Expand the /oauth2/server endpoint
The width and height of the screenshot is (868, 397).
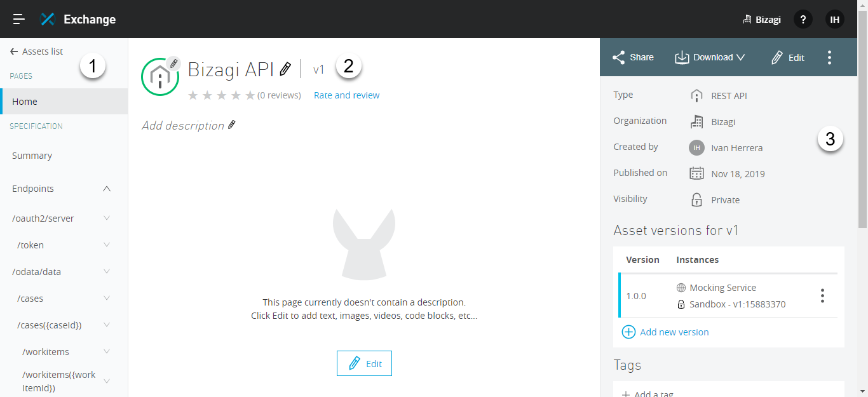pyautogui.click(x=107, y=218)
